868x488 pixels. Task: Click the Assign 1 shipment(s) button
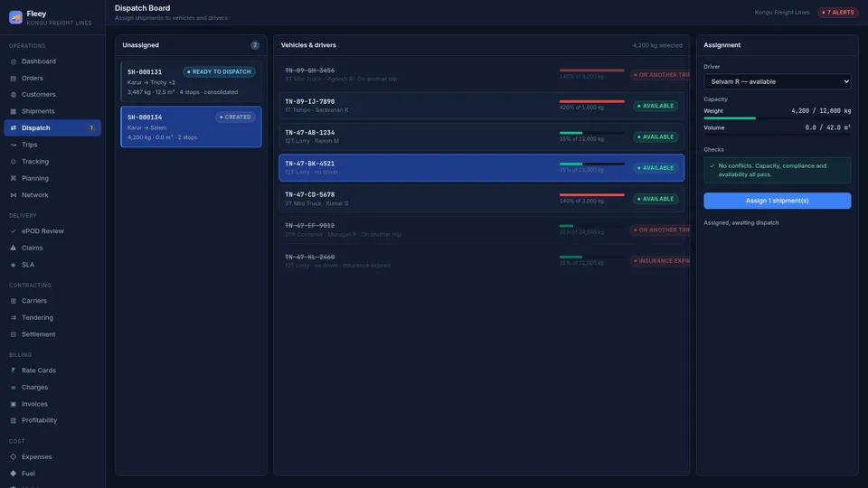point(778,201)
